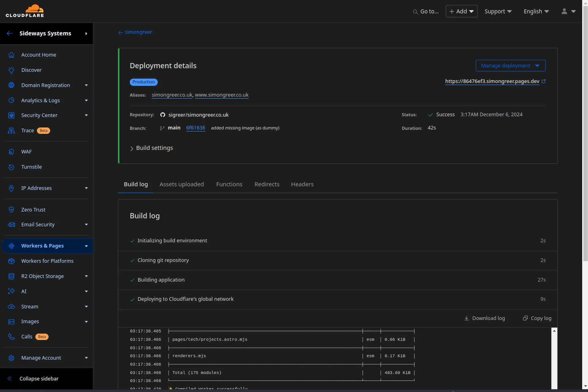This screenshot has height=392, width=588.
Task: Open the WAF section
Action: click(26, 151)
